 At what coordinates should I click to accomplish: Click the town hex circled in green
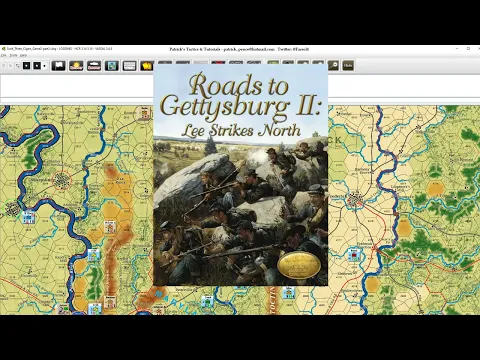coord(13,209)
